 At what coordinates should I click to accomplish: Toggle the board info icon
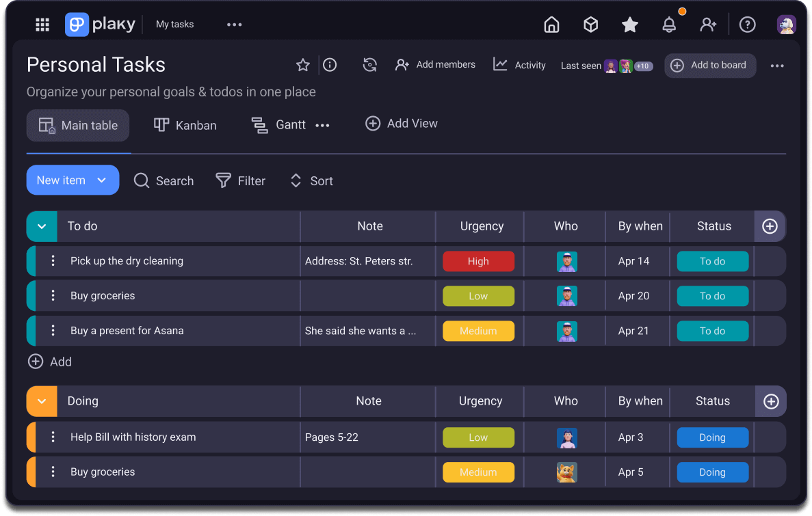click(329, 65)
